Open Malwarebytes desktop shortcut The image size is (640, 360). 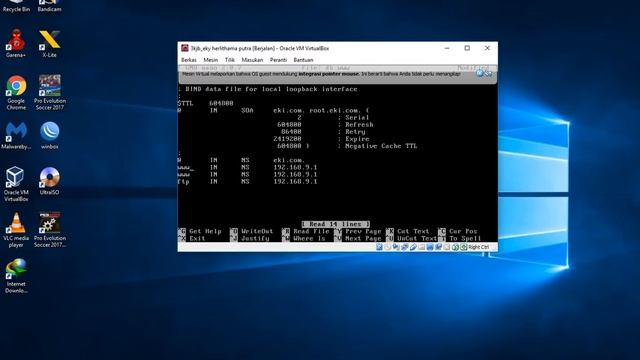(16, 136)
